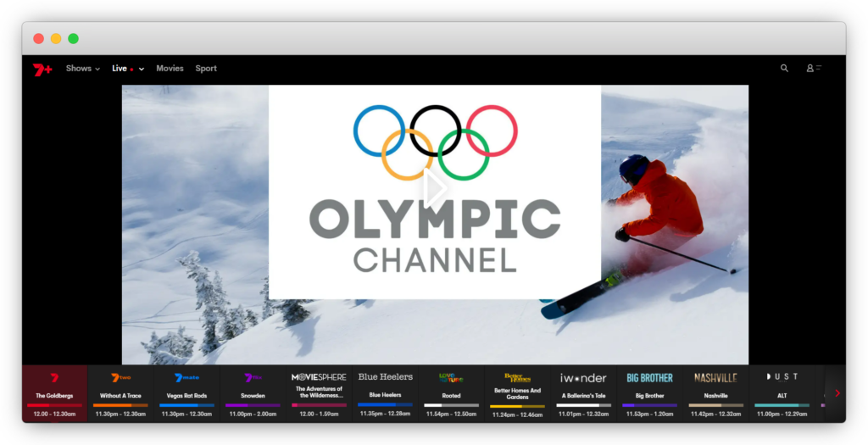Viewport: 868px width, 445px height.
Task: Open Without A Trace show title
Action: pyautogui.click(x=120, y=396)
